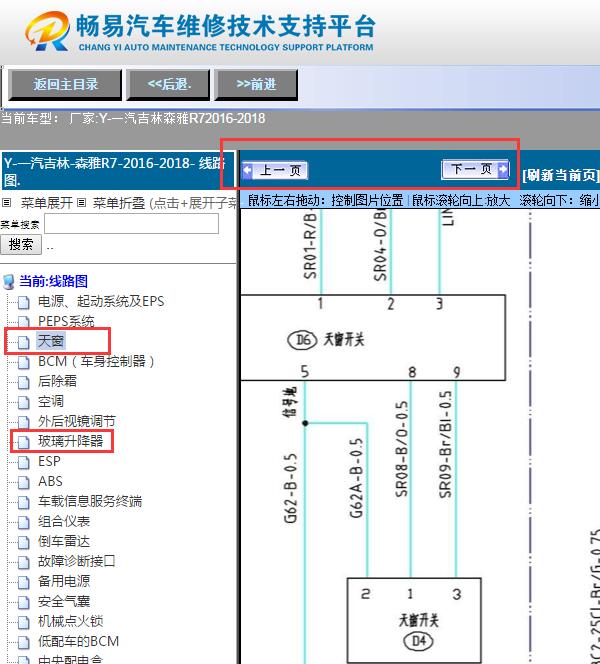Click the 菜单搜索 input field
Screen dimensions: 600x664
[132, 224]
